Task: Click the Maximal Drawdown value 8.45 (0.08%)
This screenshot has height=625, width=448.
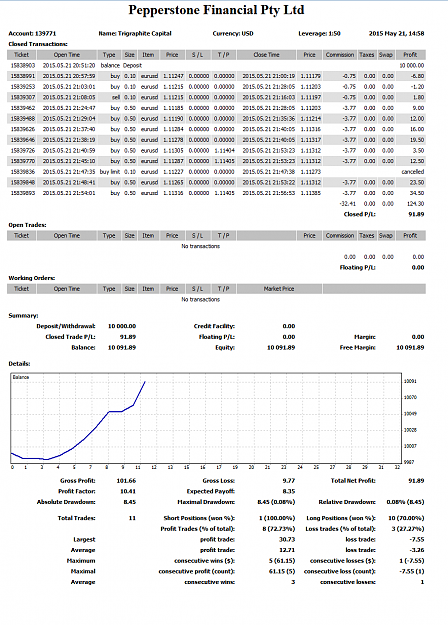Action: [276, 502]
